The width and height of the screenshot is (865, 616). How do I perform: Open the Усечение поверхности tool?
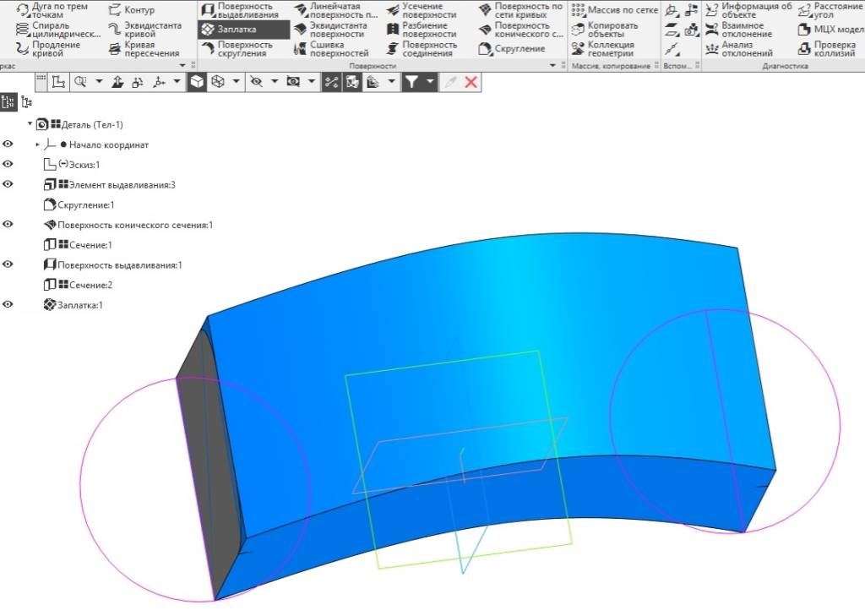(422, 10)
